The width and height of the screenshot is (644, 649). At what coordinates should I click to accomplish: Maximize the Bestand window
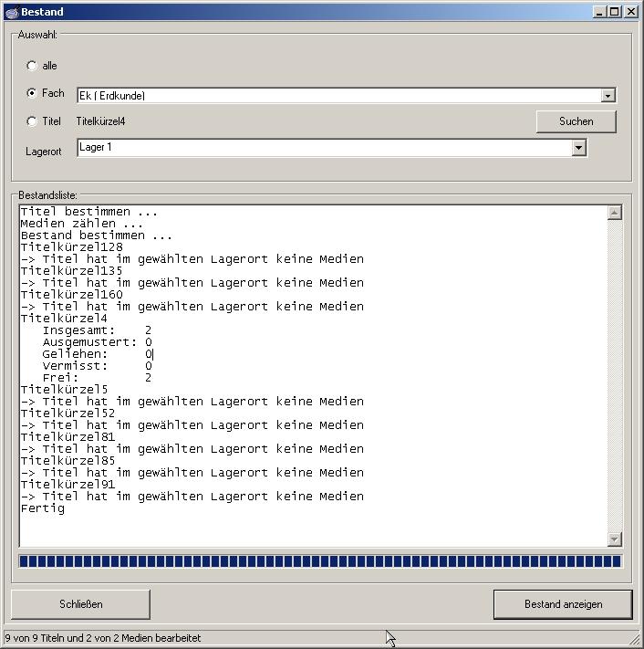[x=615, y=12]
